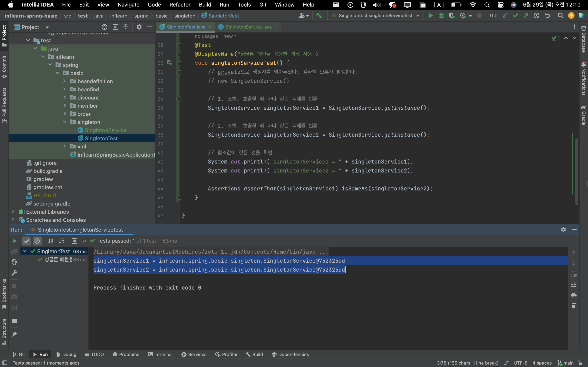Viewport: 588px width, 367px height.
Task: Click the Git push arrow icon
Action: [x=526, y=15]
